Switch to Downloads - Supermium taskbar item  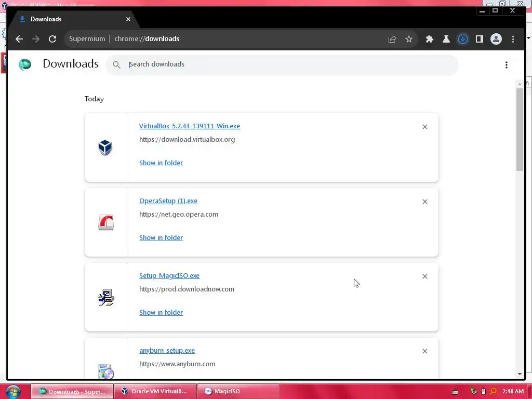[x=72, y=392]
